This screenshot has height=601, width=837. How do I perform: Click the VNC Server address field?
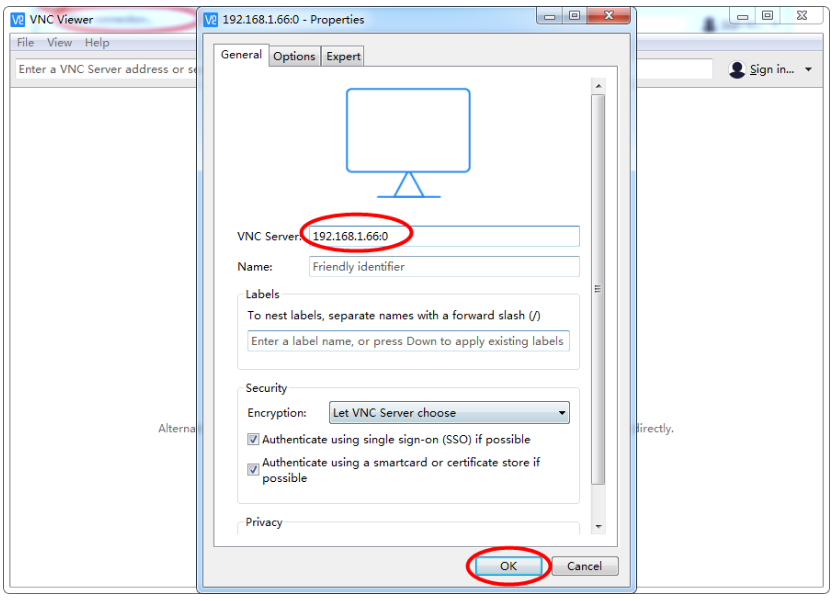[x=444, y=236]
